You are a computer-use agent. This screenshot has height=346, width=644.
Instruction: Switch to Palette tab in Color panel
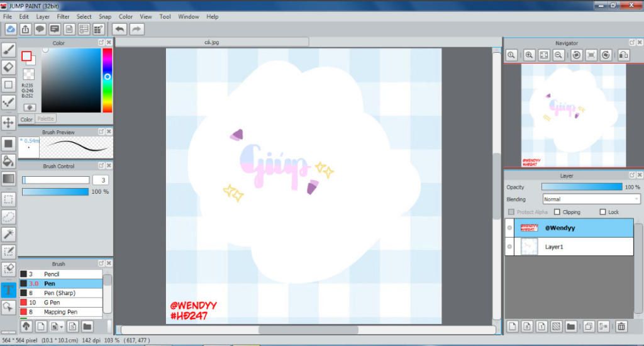pos(45,119)
